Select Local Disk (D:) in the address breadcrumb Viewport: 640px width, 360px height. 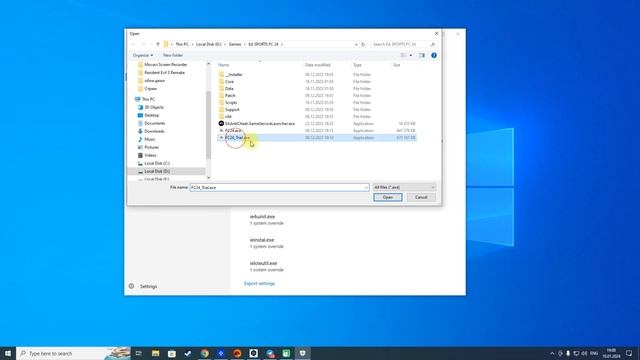pyautogui.click(x=208, y=44)
